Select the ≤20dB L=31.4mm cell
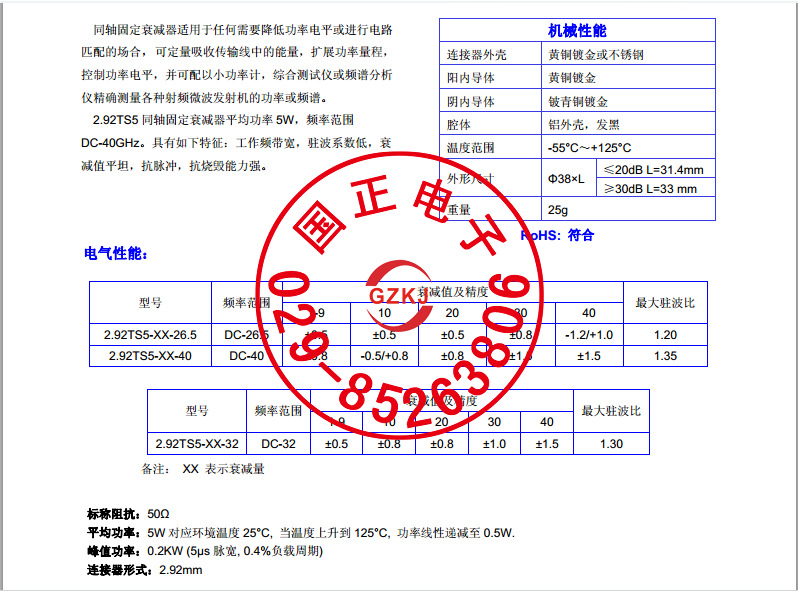Viewport: 798px width, 591px height. pyautogui.click(x=653, y=170)
